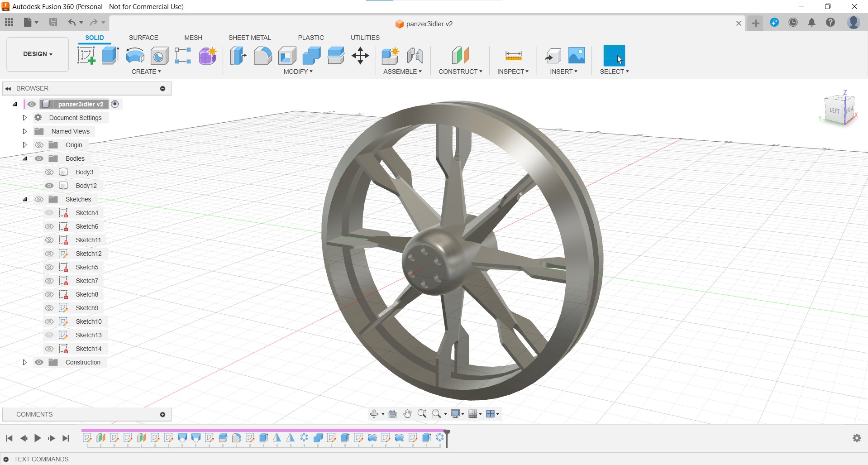Select the Move/Copy tool

pyautogui.click(x=360, y=56)
